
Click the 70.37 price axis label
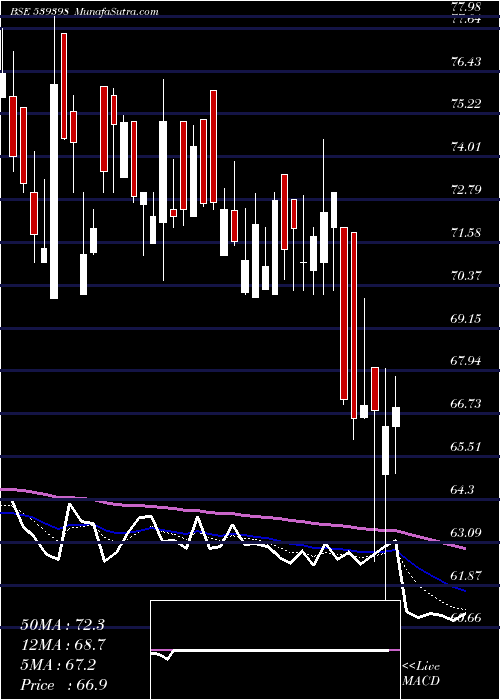pyautogui.click(x=466, y=276)
